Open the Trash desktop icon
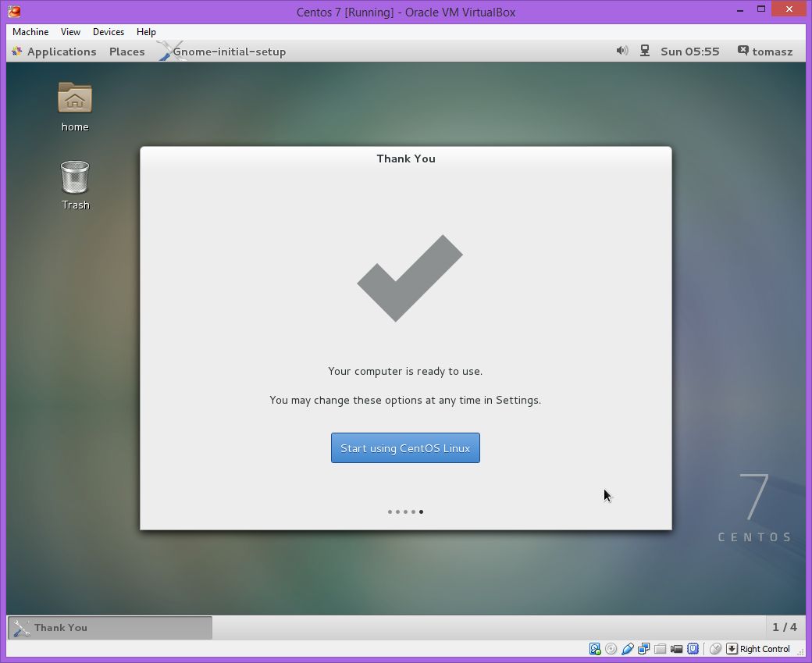Image resolution: width=812 pixels, height=663 pixels. pyautogui.click(x=75, y=185)
